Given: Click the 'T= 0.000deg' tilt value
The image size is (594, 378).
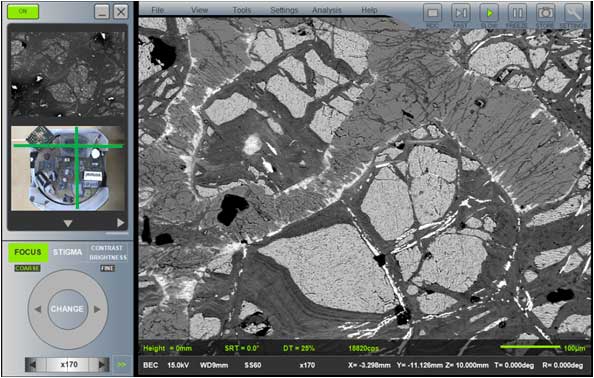Looking at the screenshot, I should pos(514,366).
